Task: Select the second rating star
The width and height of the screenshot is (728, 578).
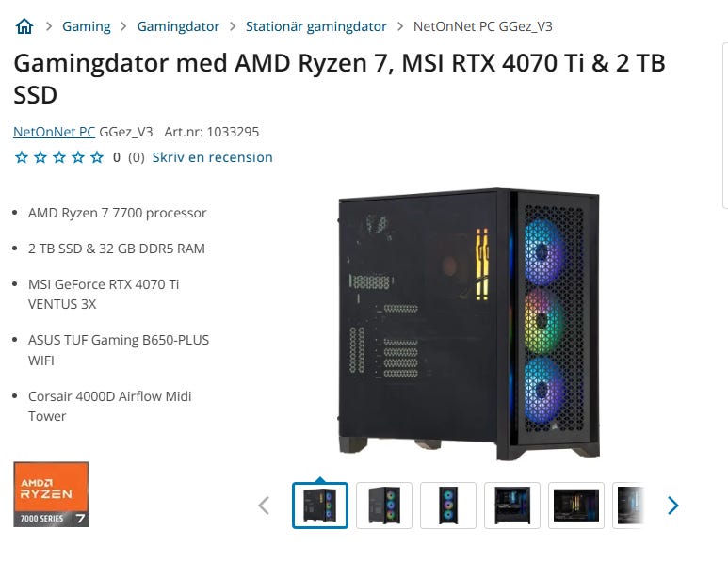Action: (x=40, y=157)
